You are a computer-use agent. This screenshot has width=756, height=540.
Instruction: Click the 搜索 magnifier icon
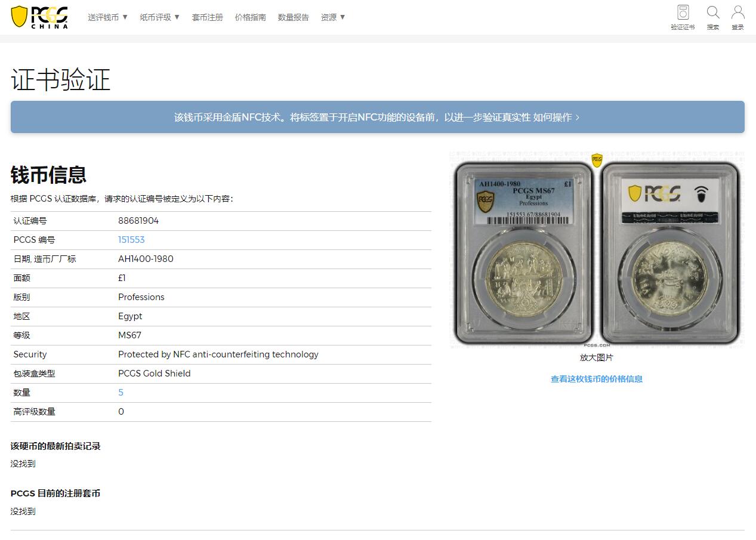click(x=713, y=17)
